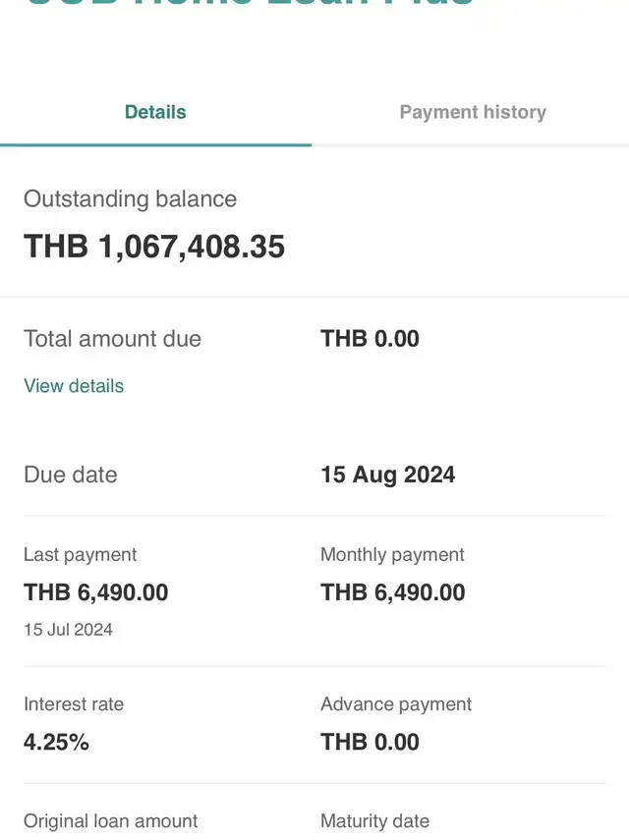Image resolution: width=629 pixels, height=840 pixels.
Task: Click the Due date label
Action: 70,475
